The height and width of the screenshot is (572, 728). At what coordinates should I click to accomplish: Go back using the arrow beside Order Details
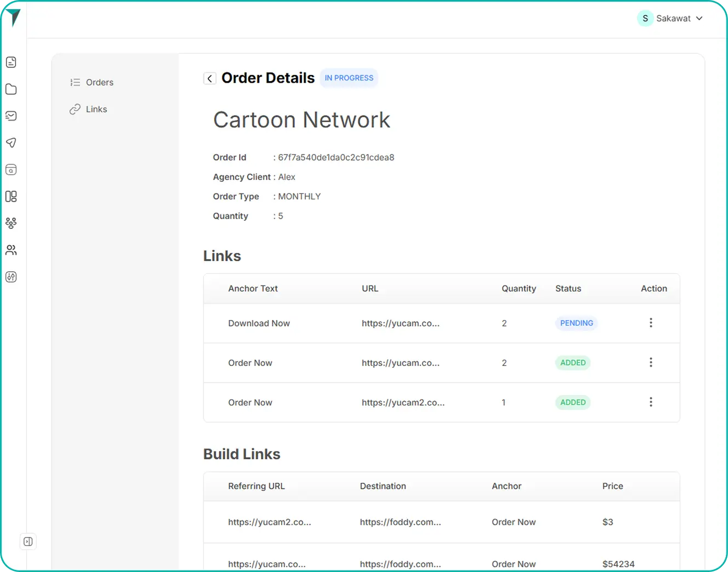[x=209, y=78]
